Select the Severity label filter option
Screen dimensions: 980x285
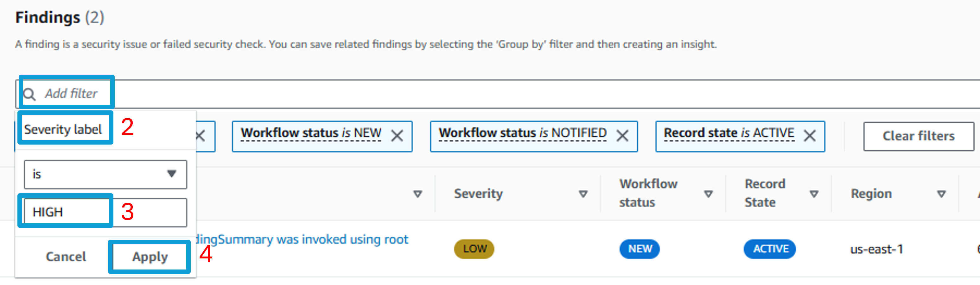(x=63, y=130)
